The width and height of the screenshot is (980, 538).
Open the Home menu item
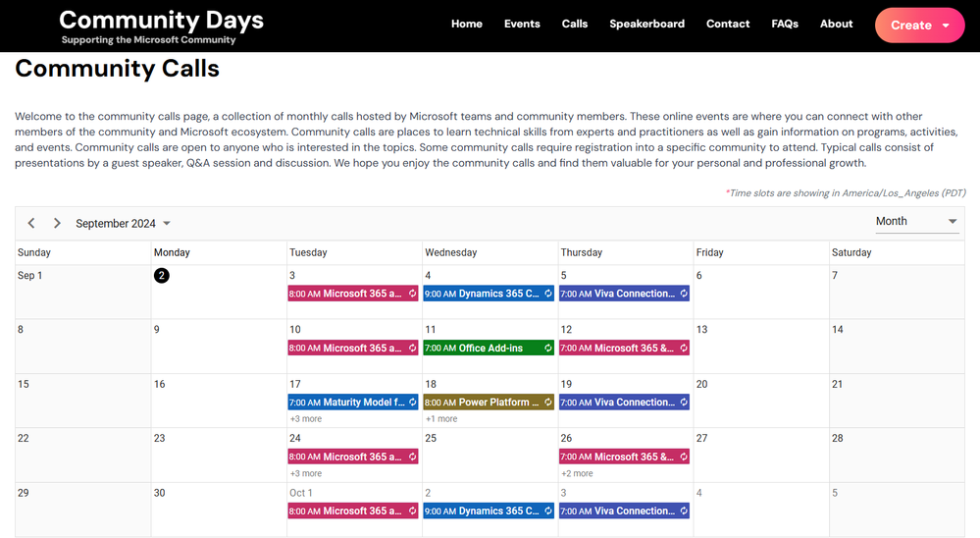(x=467, y=24)
